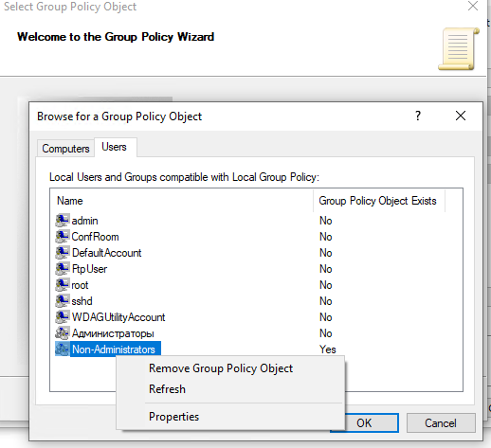Click the No value in admin row
Viewport: 491px width, 448px height.
pos(326,221)
